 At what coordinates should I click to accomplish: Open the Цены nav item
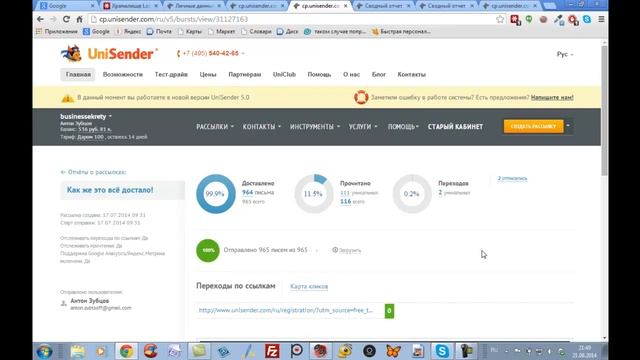(208, 75)
